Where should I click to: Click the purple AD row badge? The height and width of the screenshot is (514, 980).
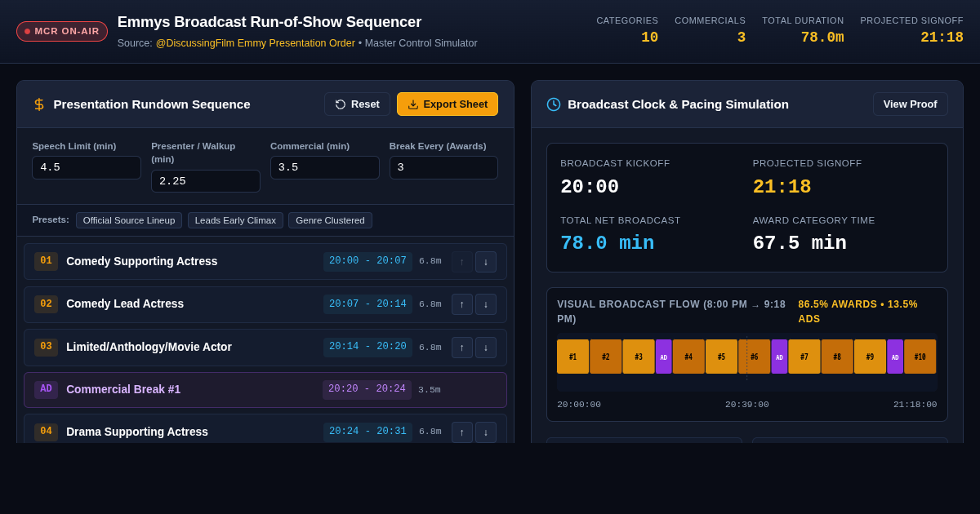tap(46, 389)
